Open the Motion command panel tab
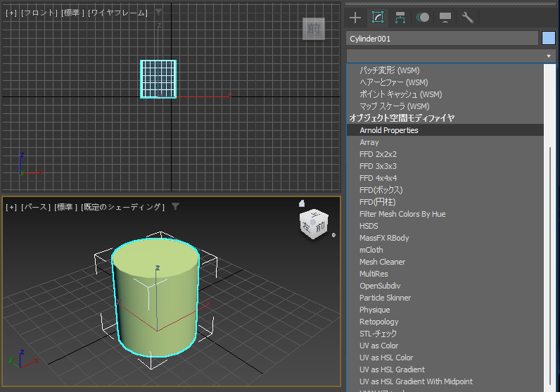 click(x=423, y=18)
